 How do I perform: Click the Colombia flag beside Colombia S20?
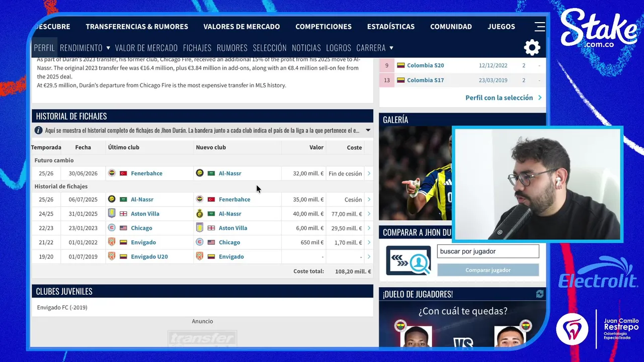(401, 65)
